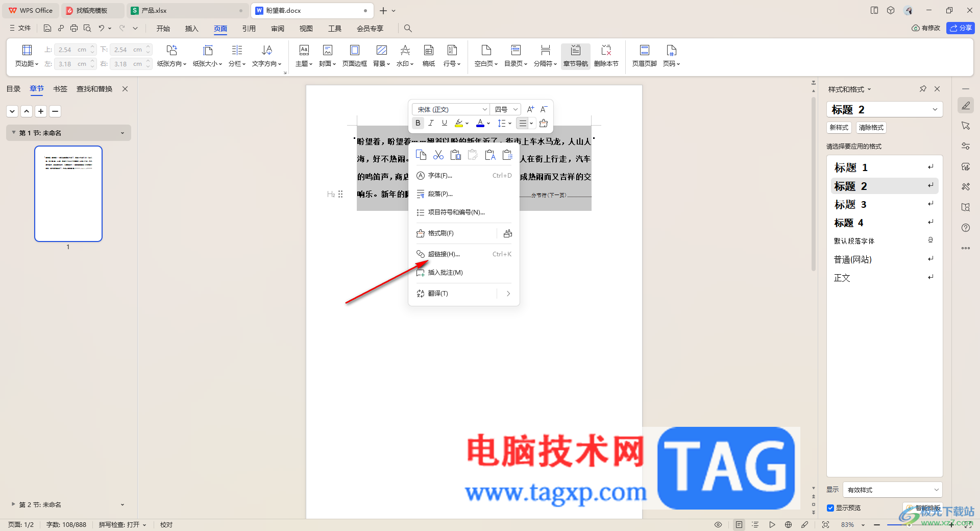
Task: Open 查找和替换 navigation tab
Action: click(94, 89)
